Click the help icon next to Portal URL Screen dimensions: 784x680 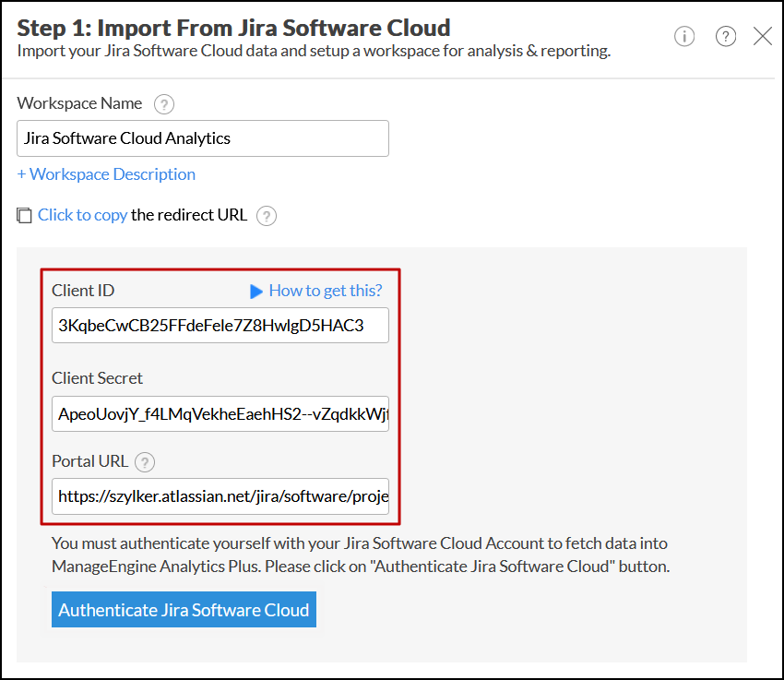pyautogui.click(x=145, y=462)
